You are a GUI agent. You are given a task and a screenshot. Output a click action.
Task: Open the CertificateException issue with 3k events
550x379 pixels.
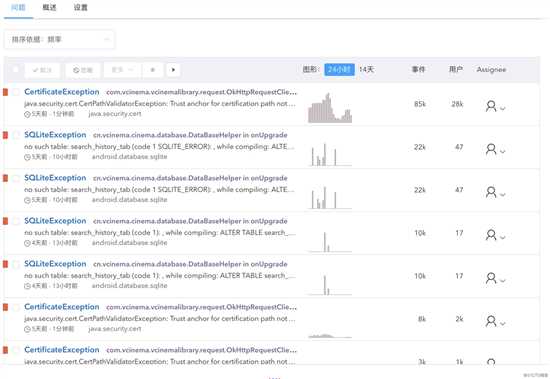click(x=62, y=350)
